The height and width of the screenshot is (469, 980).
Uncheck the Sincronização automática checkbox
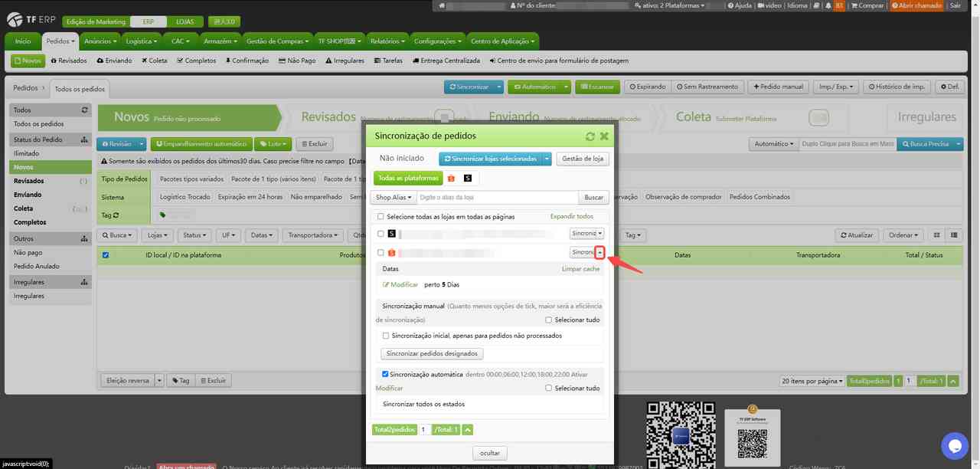click(385, 375)
